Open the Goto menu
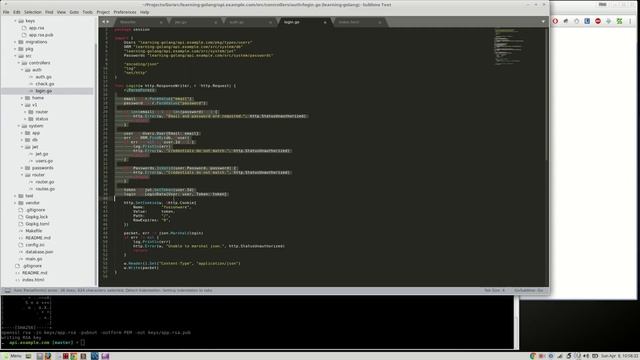Viewport: 640px width, 360px height. pyautogui.click(x=74, y=12)
